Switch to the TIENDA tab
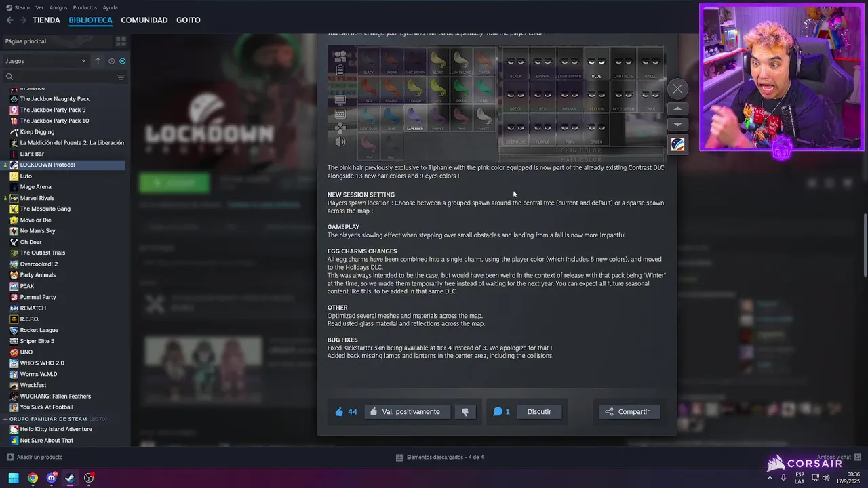Viewport: 868px width, 488px height. 46,20
